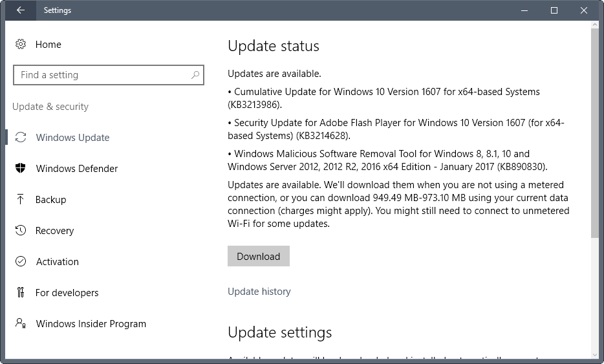604x364 pixels.
Task: Focus the Find a setting search field
Action: (108, 75)
